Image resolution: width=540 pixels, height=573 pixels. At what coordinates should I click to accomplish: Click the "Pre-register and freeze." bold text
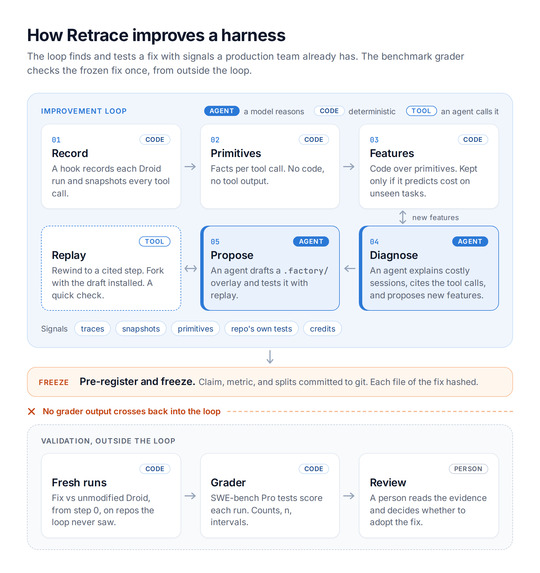137,382
